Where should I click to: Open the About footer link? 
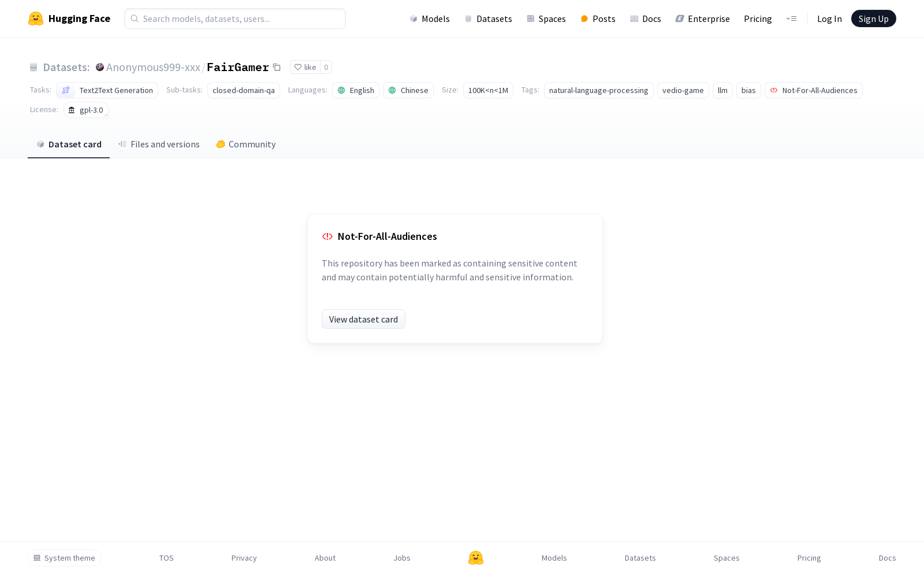pos(325,558)
